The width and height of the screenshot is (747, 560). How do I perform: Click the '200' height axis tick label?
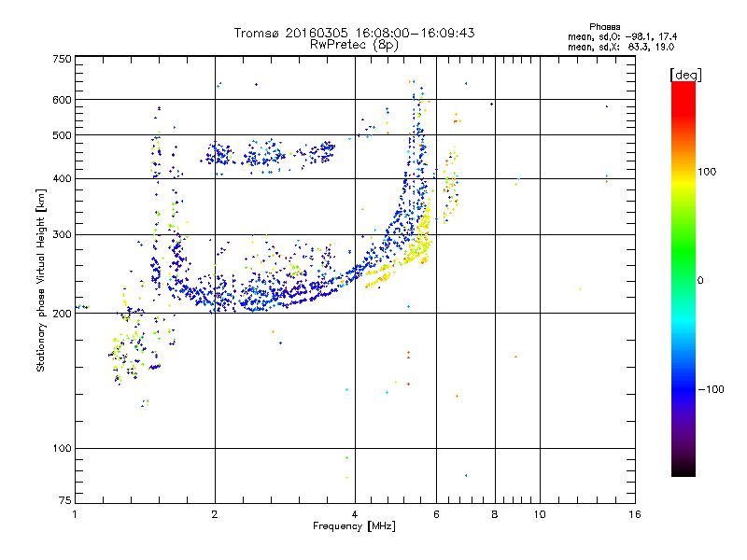pyautogui.click(x=62, y=314)
